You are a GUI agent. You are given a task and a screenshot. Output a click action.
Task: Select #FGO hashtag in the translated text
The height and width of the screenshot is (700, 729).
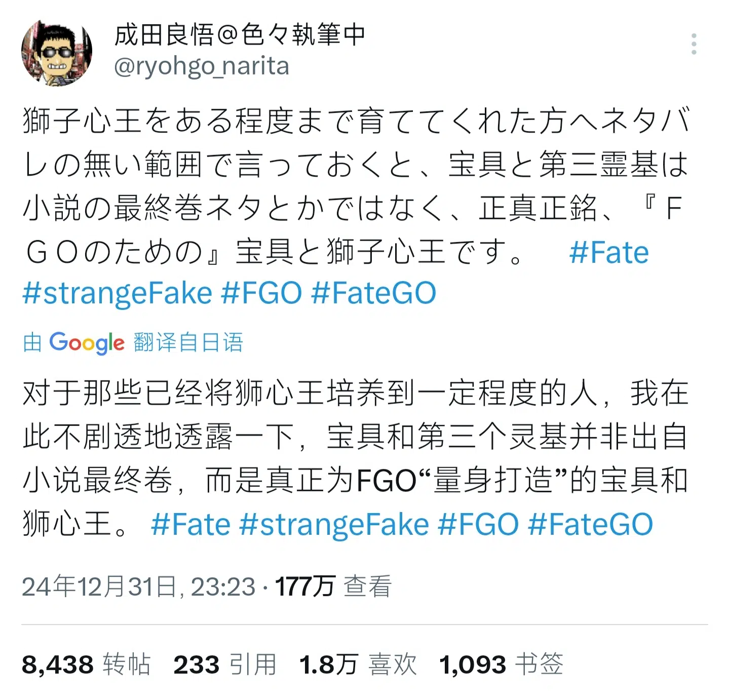click(x=478, y=524)
